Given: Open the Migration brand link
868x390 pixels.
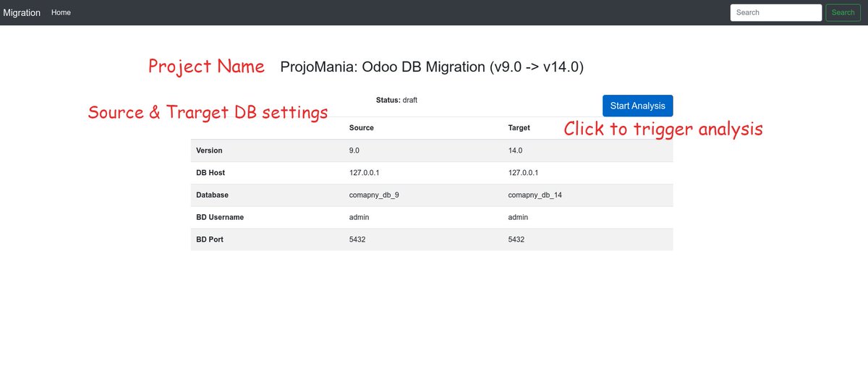Looking at the screenshot, I should [x=22, y=12].
